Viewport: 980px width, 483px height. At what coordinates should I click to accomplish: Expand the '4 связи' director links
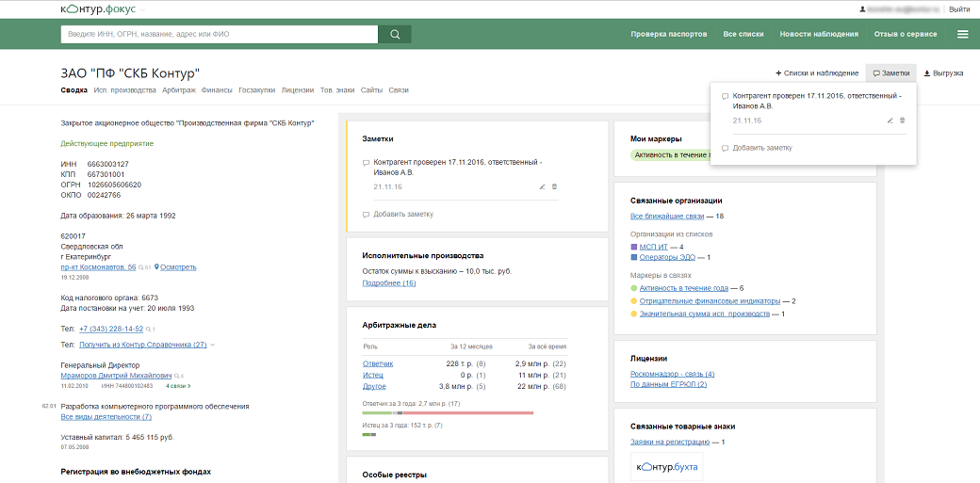pos(178,386)
